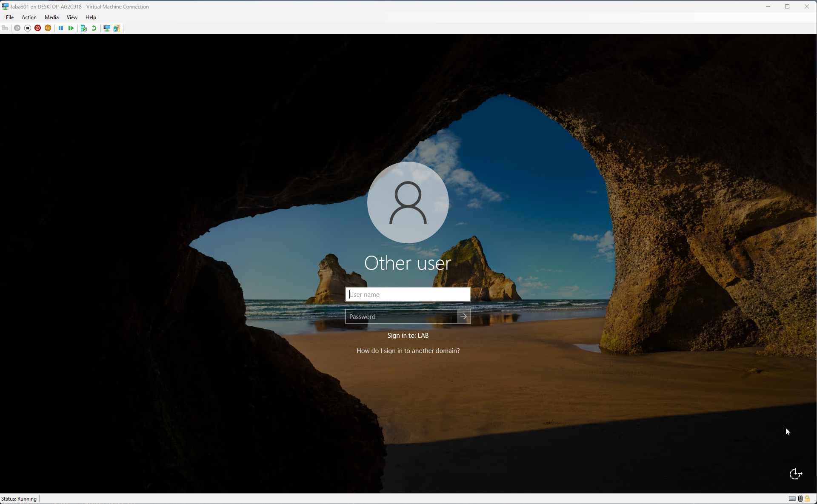Click 'How do I sign in to another domain?'
The image size is (817, 504).
coord(408,350)
